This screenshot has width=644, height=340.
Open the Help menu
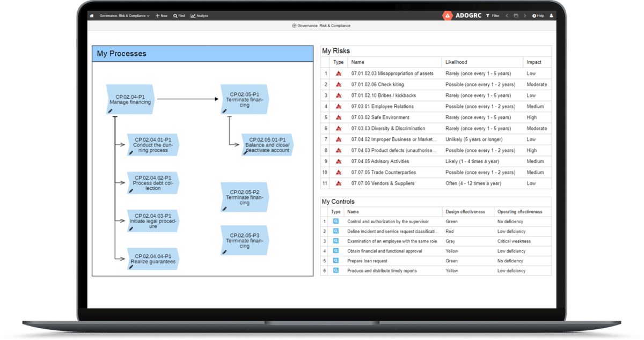click(537, 16)
